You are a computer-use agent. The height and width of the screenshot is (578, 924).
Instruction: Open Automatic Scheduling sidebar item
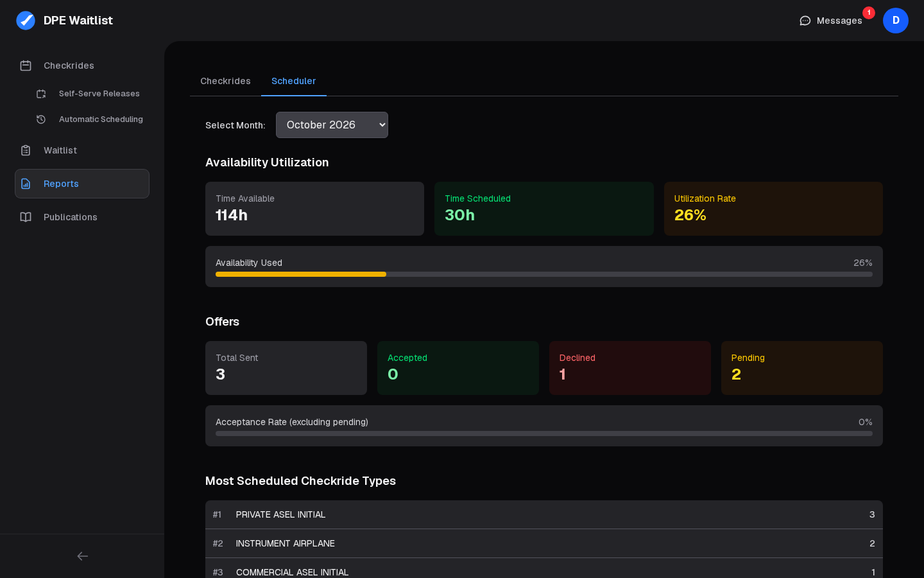[x=90, y=119]
